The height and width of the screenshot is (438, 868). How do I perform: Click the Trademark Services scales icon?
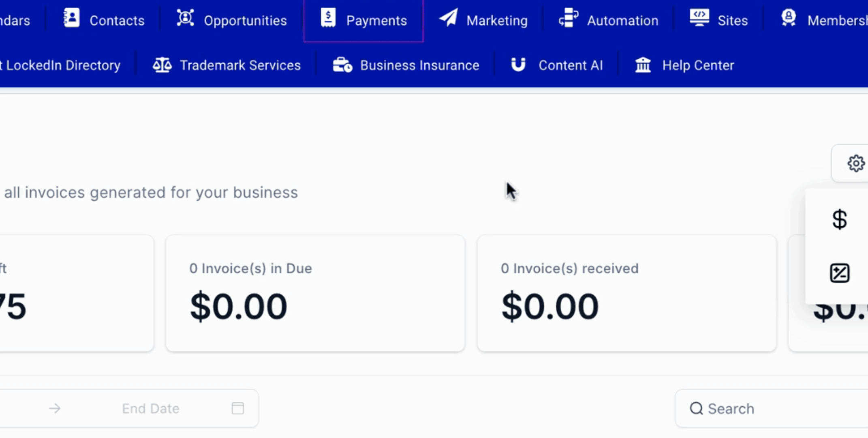coord(162,65)
